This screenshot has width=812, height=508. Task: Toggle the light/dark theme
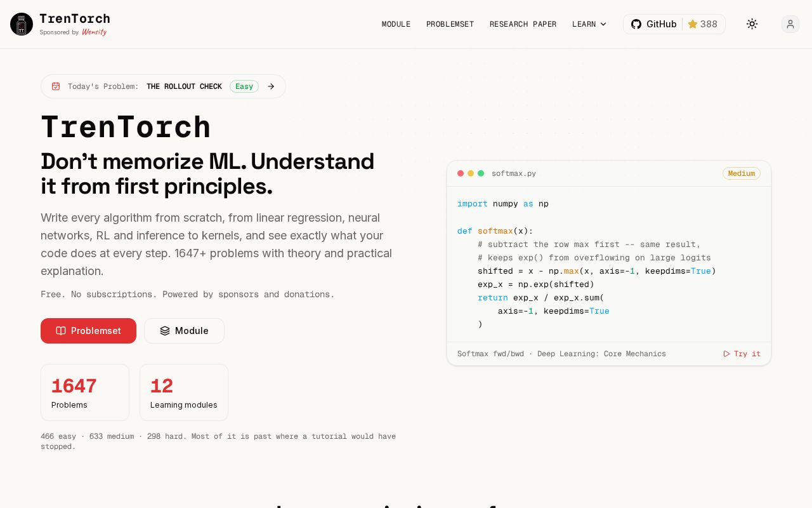(752, 24)
